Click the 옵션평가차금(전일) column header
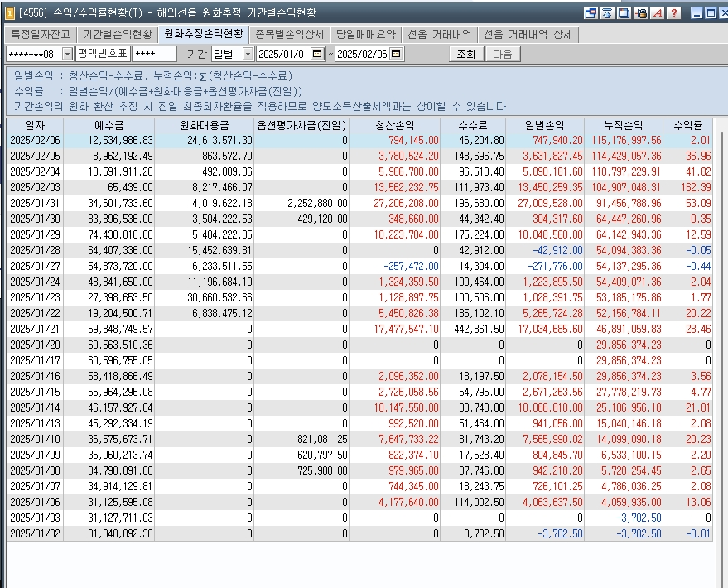728x588 pixels. tap(301, 125)
